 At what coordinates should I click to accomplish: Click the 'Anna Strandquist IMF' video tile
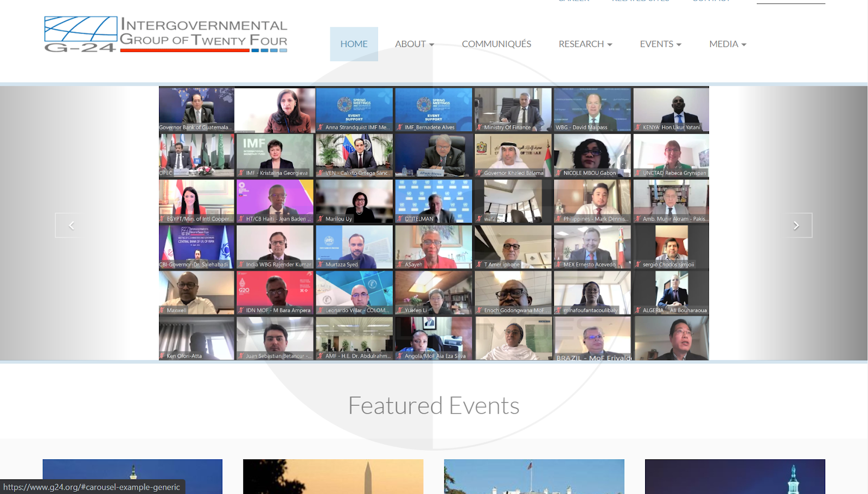tap(354, 110)
